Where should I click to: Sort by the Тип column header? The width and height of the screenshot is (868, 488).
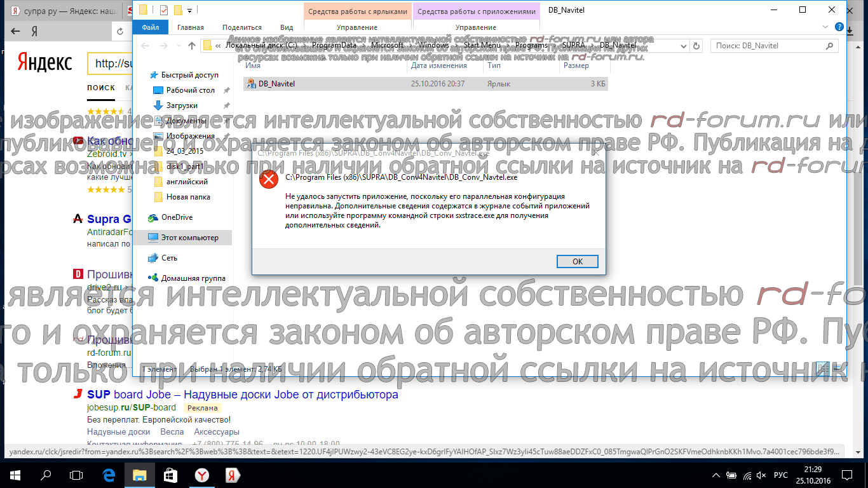coord(494,65)
